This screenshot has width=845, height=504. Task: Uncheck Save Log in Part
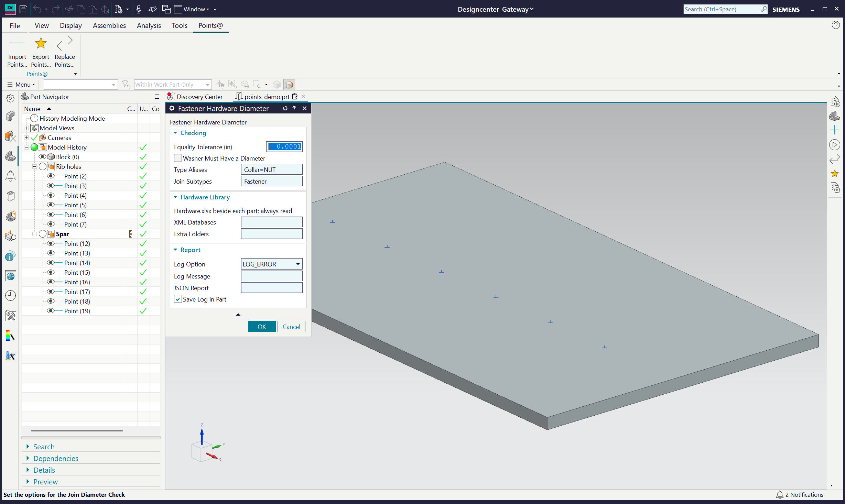tap(178, 299)
